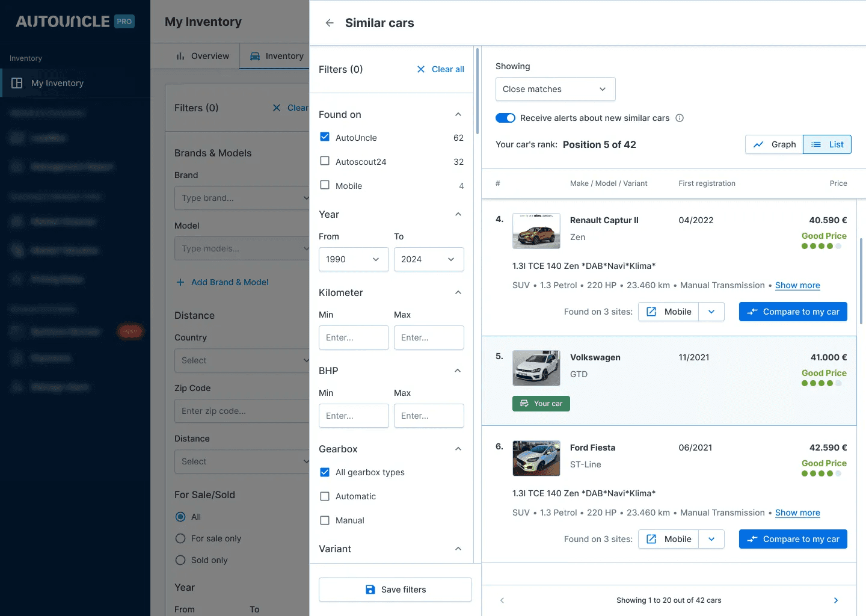
Task: Click Show more on Renault Captur listing
Action: point(797,285)
